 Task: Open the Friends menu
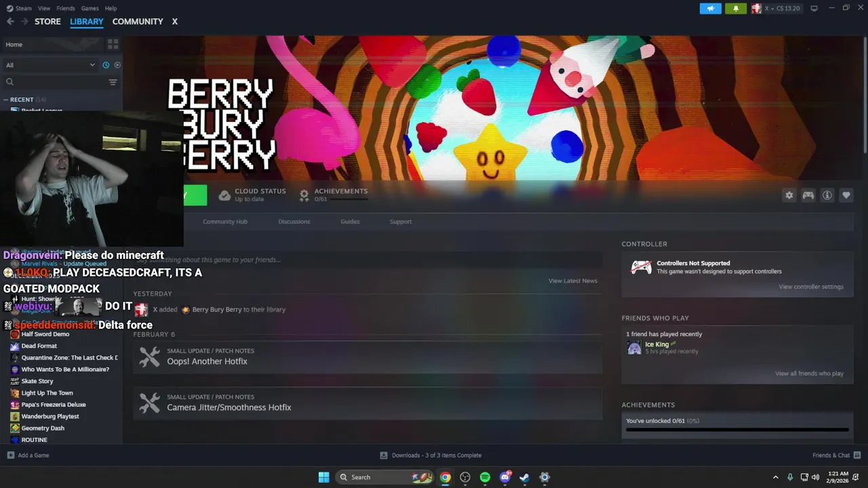pos(66,8)
